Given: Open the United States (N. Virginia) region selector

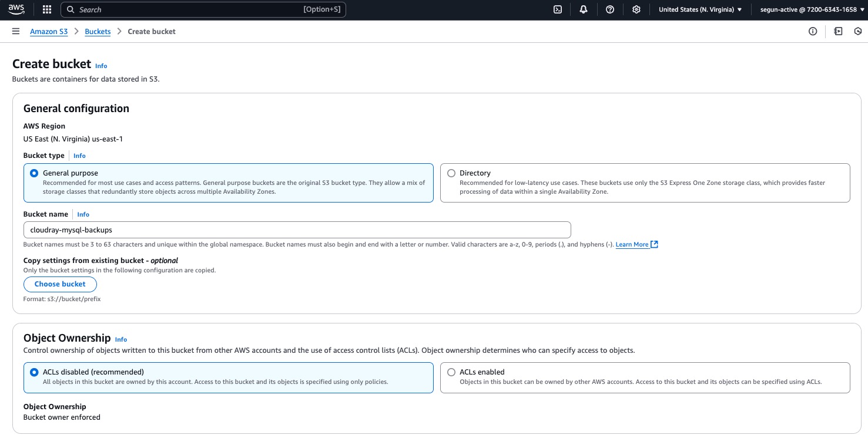Looking at the screenshot, I should (700, 9).
